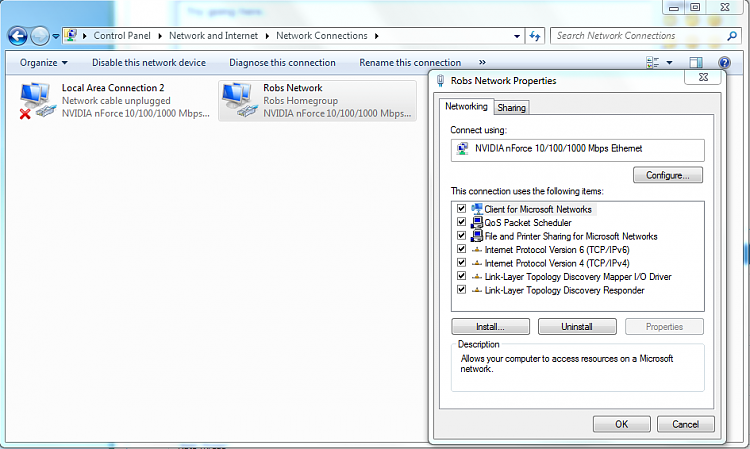Screen dimensions: 750x449
Task: Uncheck Internet Protocol Version 6 checkbox
Action: coord(461,249)
